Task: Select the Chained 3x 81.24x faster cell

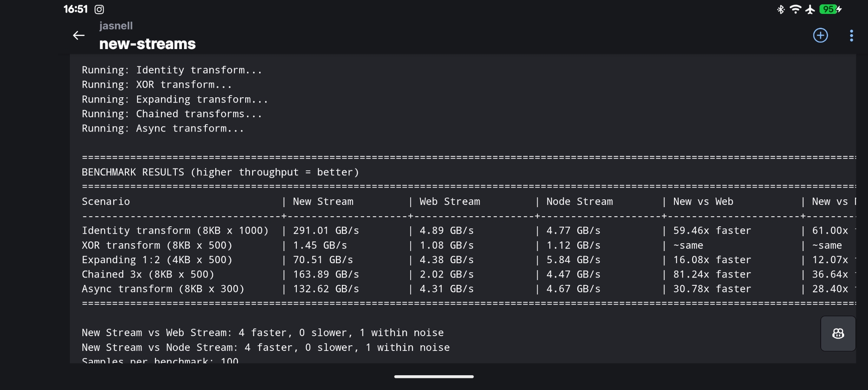Action: click(x=712, y=274)
